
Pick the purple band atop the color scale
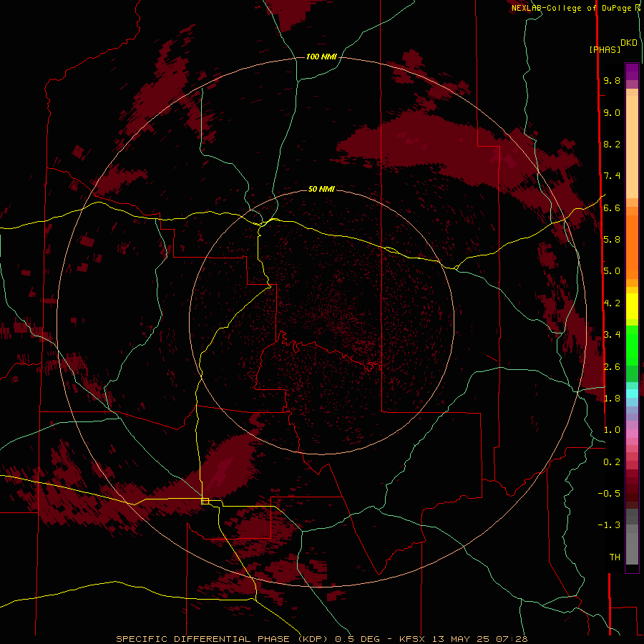[632, 72]
